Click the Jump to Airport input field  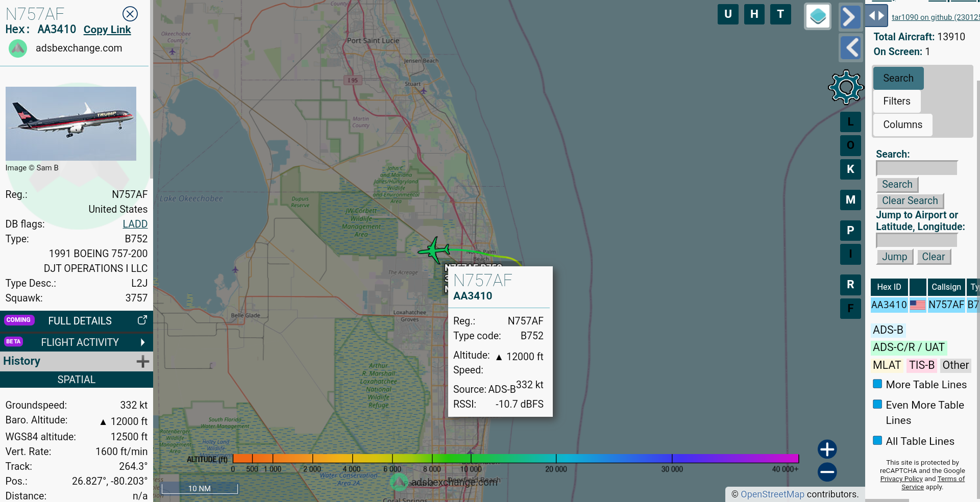click(917, 240)
